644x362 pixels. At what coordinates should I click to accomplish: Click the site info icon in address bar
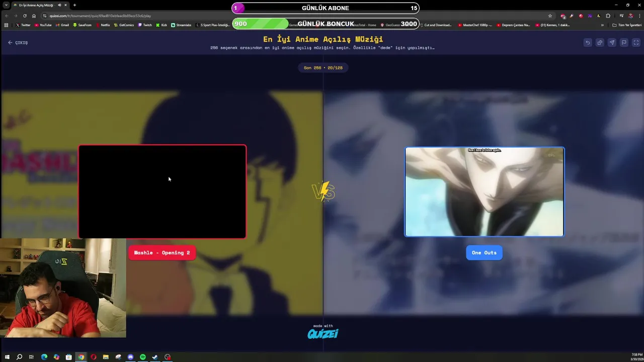[45, 16]
